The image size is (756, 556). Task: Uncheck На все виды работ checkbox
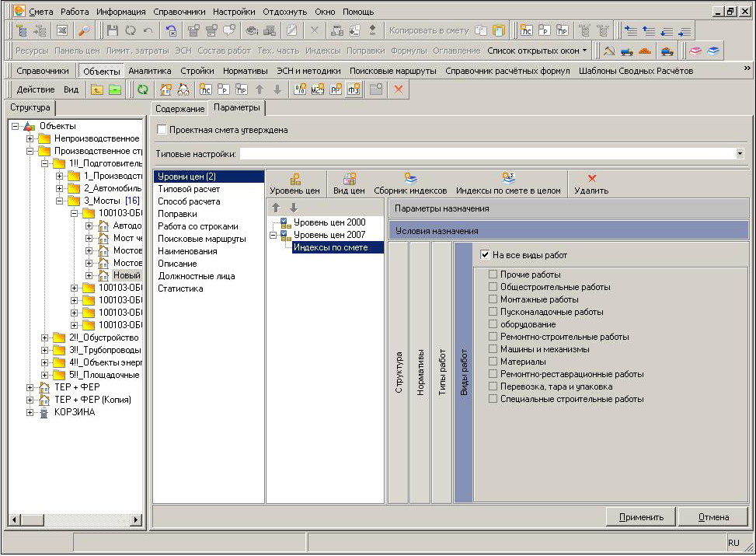tap(485, 255)
